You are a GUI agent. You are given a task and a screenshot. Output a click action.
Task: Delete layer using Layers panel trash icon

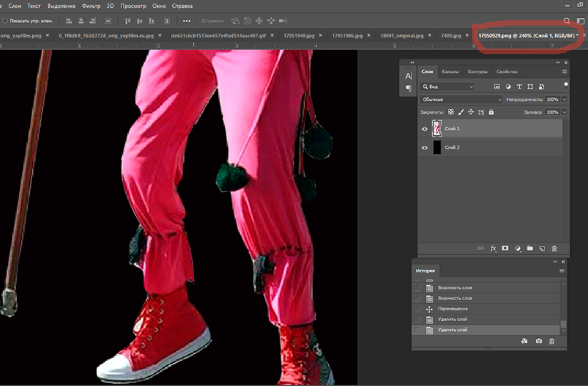(x=554, y=249)
